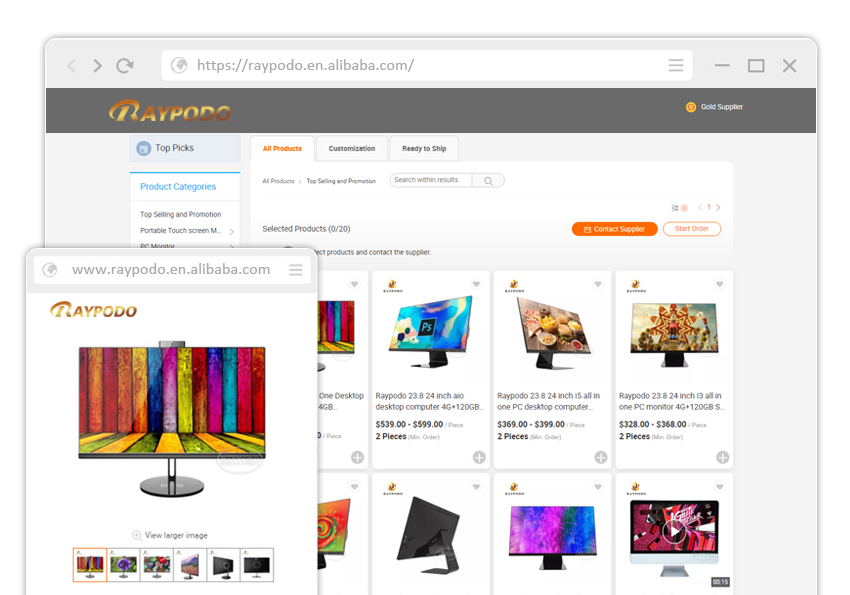Favorite the black rear-view monitor in second row
Viewport: 850px width, 595px height.
[x=476, y=487]
